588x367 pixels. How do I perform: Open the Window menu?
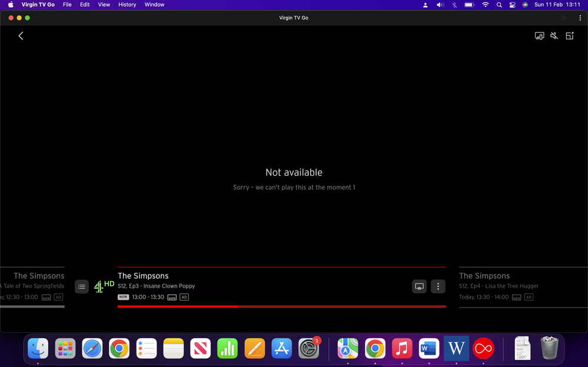click(x=154, y=5)
